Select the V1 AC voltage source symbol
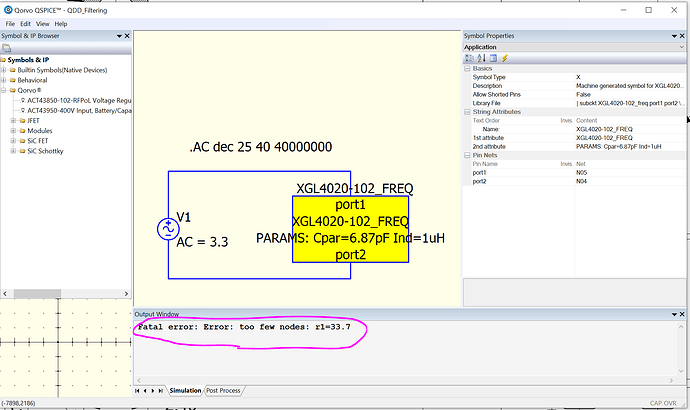Screen dimensions: 690x410 click(168, 229)
